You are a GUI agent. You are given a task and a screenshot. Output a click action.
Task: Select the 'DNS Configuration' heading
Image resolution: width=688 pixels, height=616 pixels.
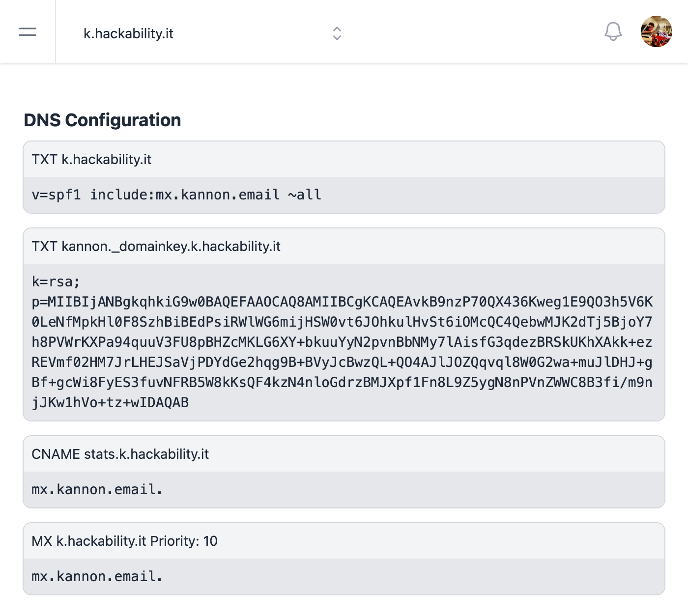102,120
